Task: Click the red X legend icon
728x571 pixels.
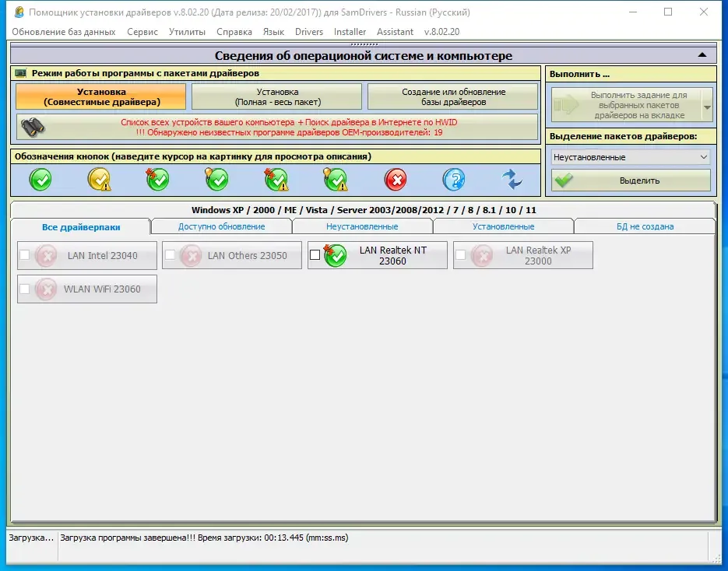Action: 396,180
